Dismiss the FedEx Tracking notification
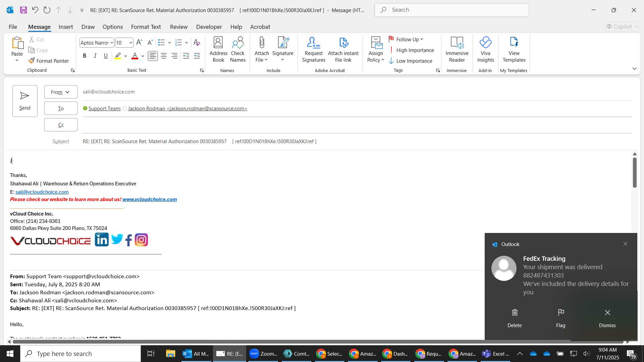The width and height of the screenshot is (644, 362). 607,318
